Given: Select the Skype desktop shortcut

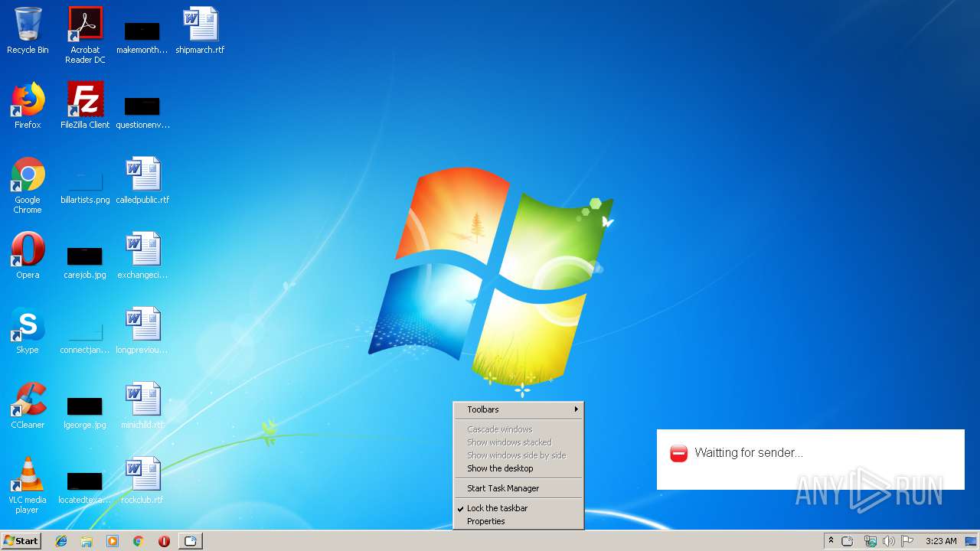Looking at the screenshot, I should tap(28, 331).
